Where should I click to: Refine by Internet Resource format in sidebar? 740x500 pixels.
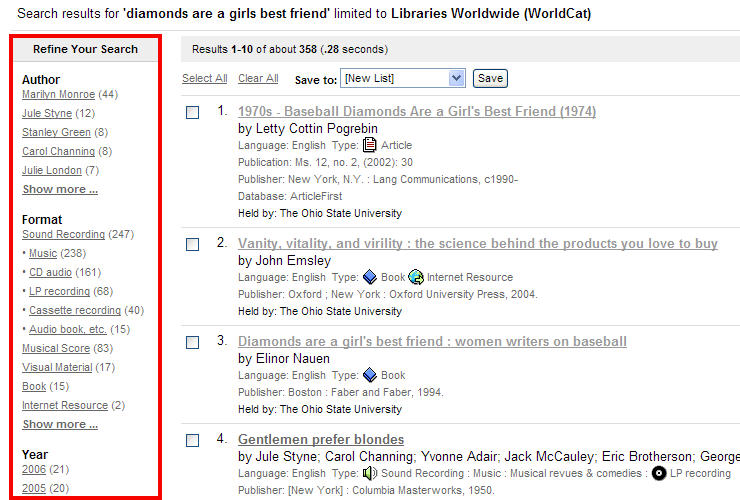coord(65,405)
